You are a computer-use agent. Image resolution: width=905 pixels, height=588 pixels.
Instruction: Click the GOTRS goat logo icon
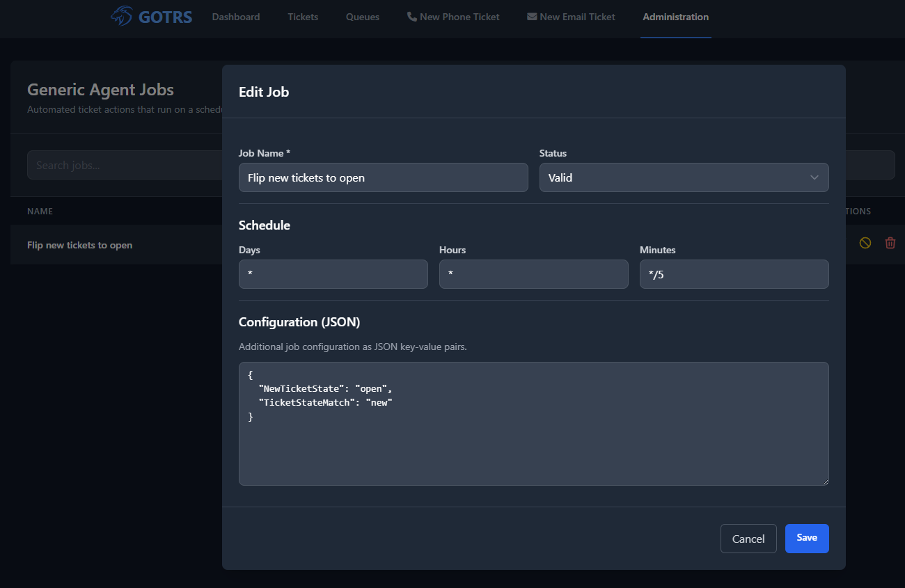click(x=122, y=16)
